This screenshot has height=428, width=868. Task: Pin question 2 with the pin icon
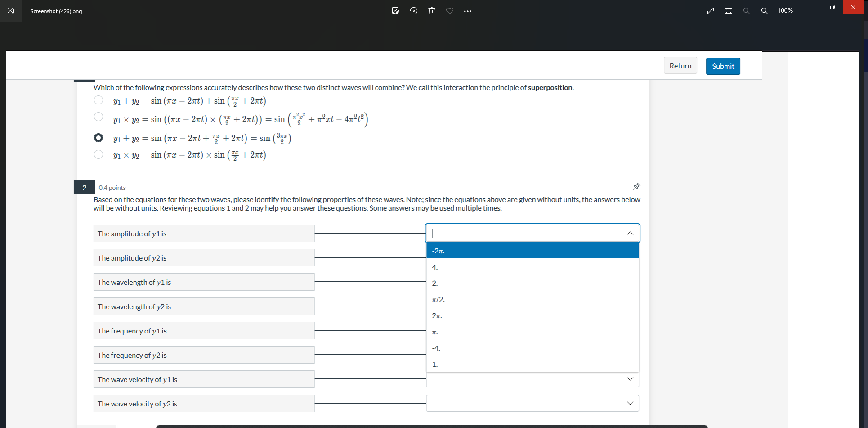[637, 186]
